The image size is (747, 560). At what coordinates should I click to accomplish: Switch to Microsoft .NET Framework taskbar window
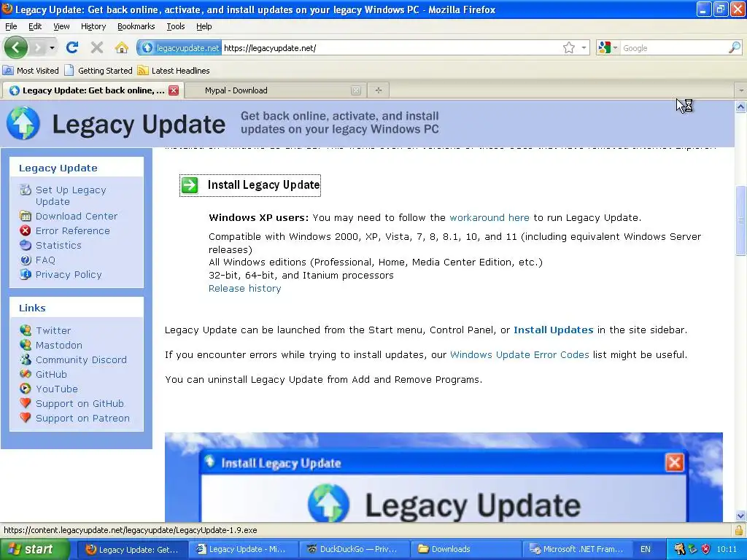pyautogui.click(x=578, y=549)
